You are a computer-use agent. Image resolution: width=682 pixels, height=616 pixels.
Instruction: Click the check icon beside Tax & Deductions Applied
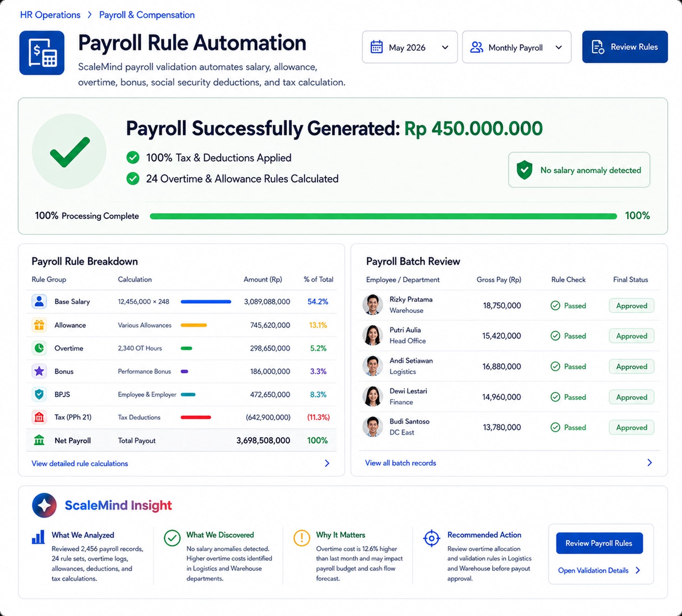click(133, 157)
